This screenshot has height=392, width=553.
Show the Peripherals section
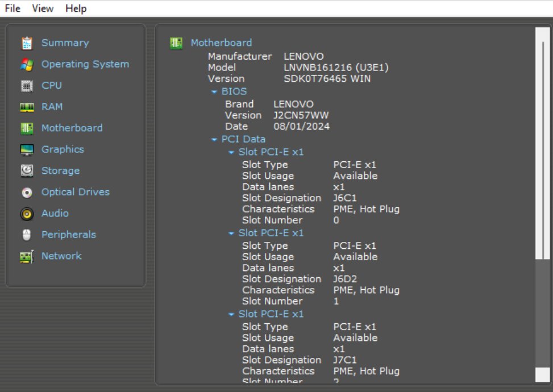(69, 235)
